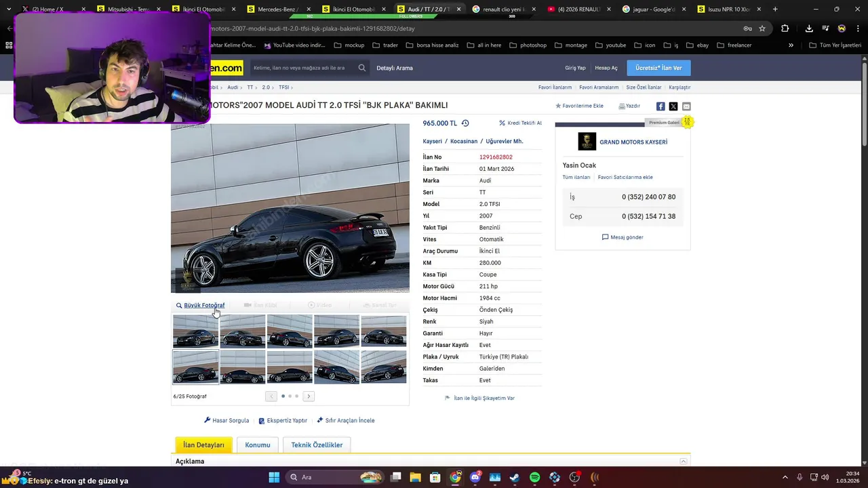The width and height of the screenshot is (868, 488).
Task: Open the OBS Studio taskbar icon
Action: click(x=575, y=477)
